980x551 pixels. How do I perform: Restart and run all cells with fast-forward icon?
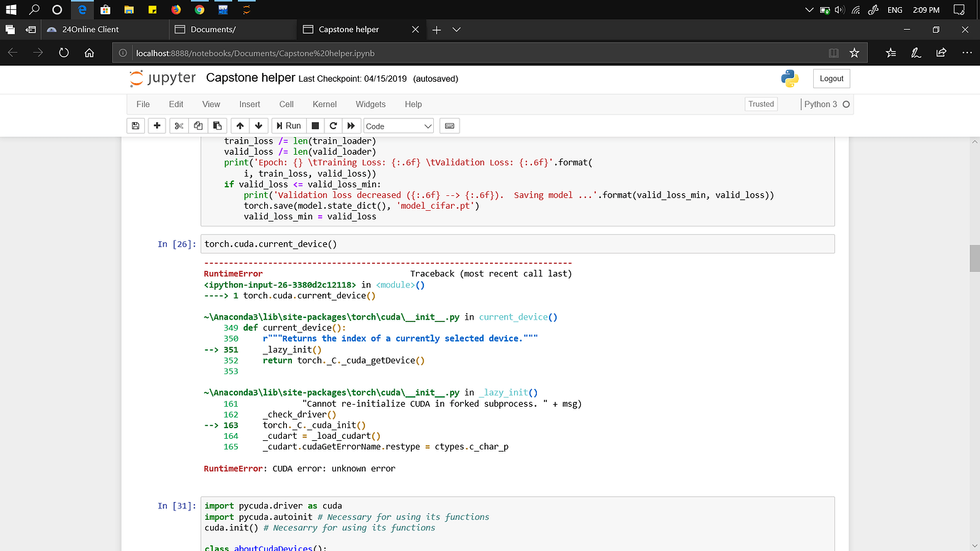[351, 126]
